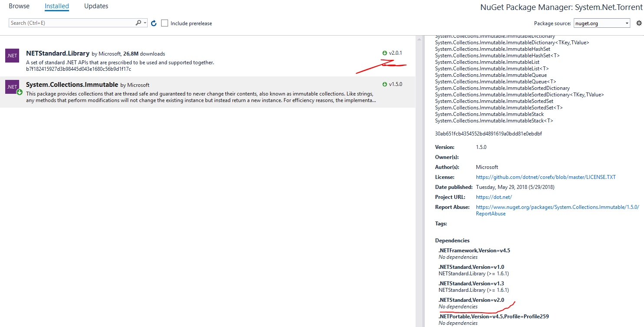The image size is (644, 327).
Task: Click the NuGet Package Manager: System.Net.Torrent title
Action: 561,7
